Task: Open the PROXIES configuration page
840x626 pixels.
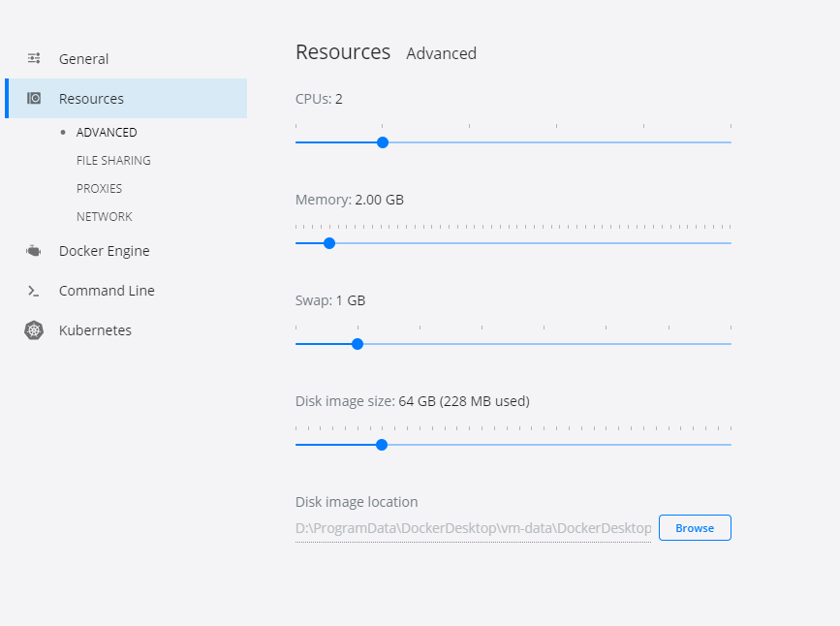Action: pos(99,188)
